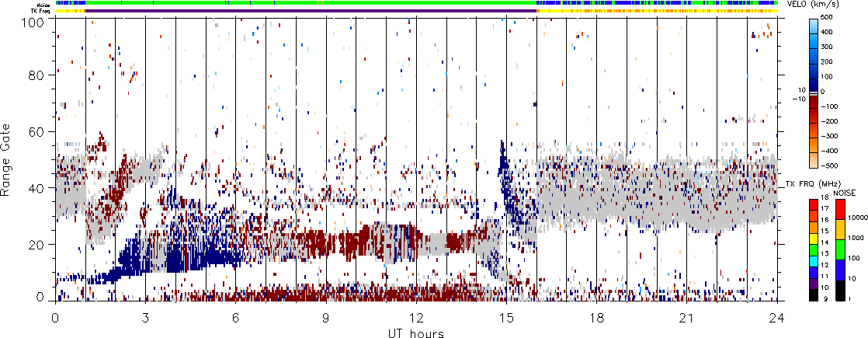Click the "Range Gate" y-axis title
The width and height of the screenshot is (868, 338).
5,160
